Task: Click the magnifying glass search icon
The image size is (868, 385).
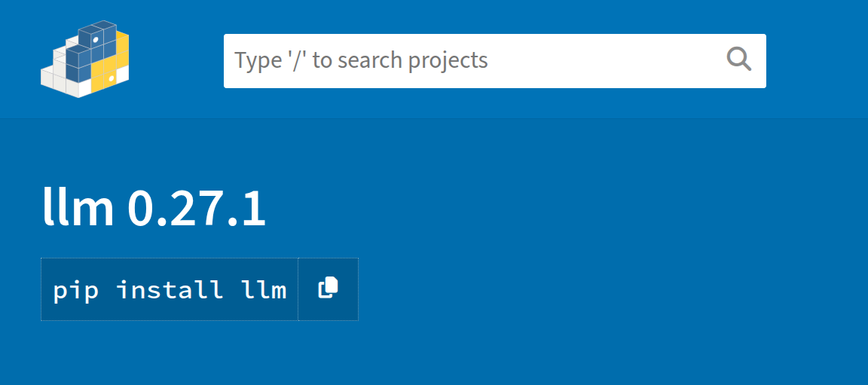Action: 738,60
